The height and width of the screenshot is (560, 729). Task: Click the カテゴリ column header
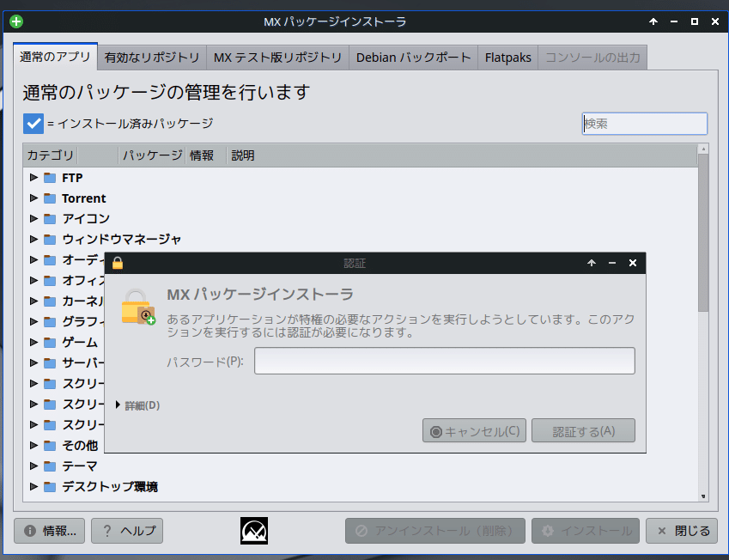point(50,155)
